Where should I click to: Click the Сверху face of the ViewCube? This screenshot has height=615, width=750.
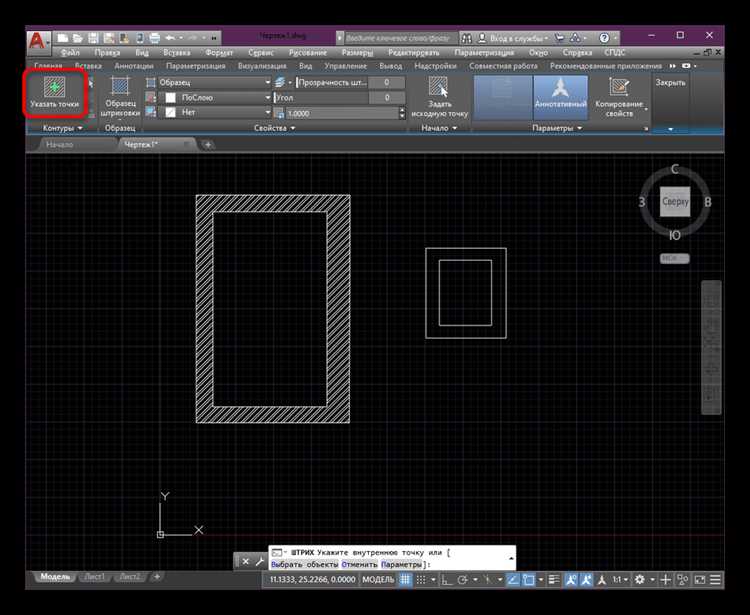click(675, 202)
